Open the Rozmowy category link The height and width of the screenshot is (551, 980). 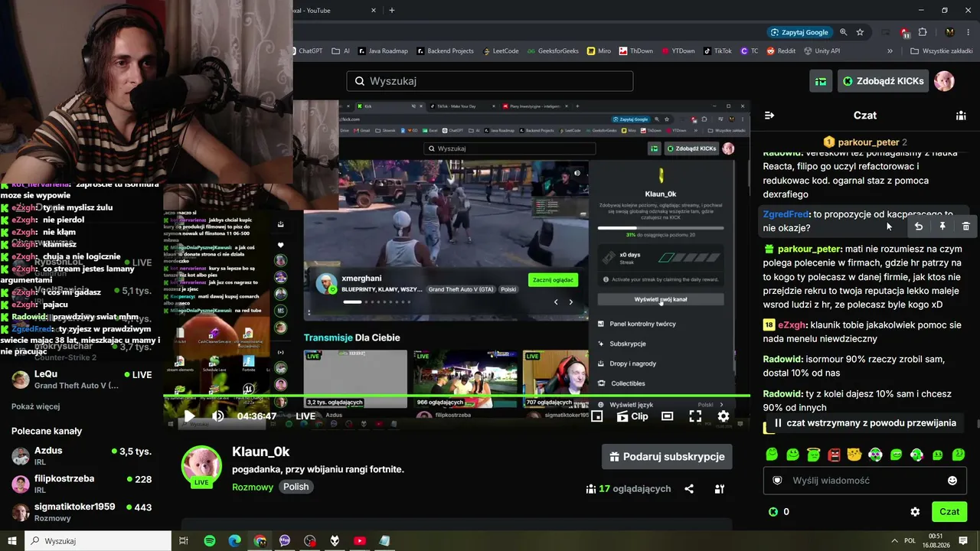tap(253, 487)
